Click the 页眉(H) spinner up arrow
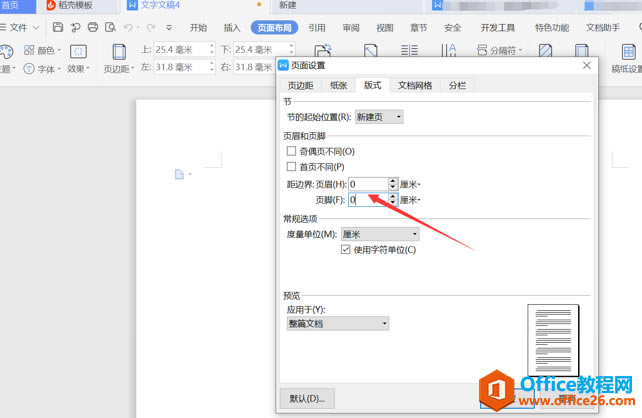642x418 pixels. point(393,180)
